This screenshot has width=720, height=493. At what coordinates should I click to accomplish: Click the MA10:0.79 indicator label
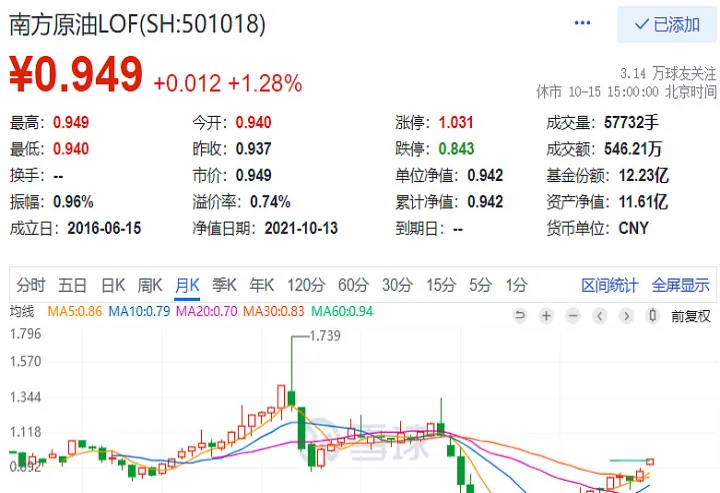(139, 311)
